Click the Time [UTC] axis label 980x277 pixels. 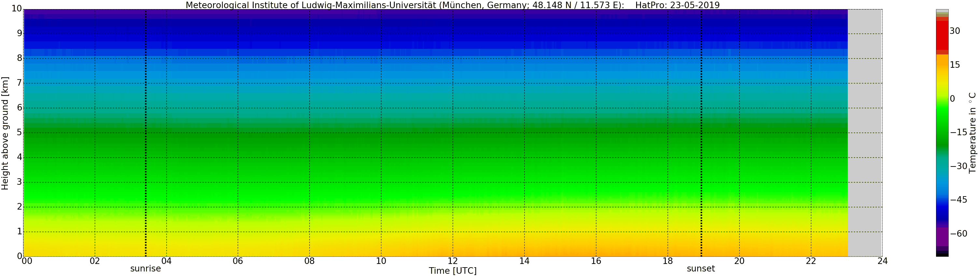pyautogui.click(x=453, y=271)
